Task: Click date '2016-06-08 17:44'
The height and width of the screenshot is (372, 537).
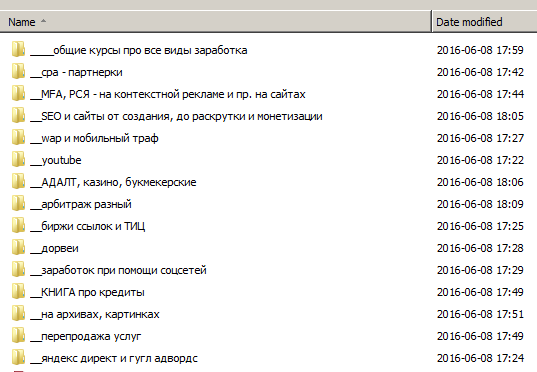Action: point(480,94)
